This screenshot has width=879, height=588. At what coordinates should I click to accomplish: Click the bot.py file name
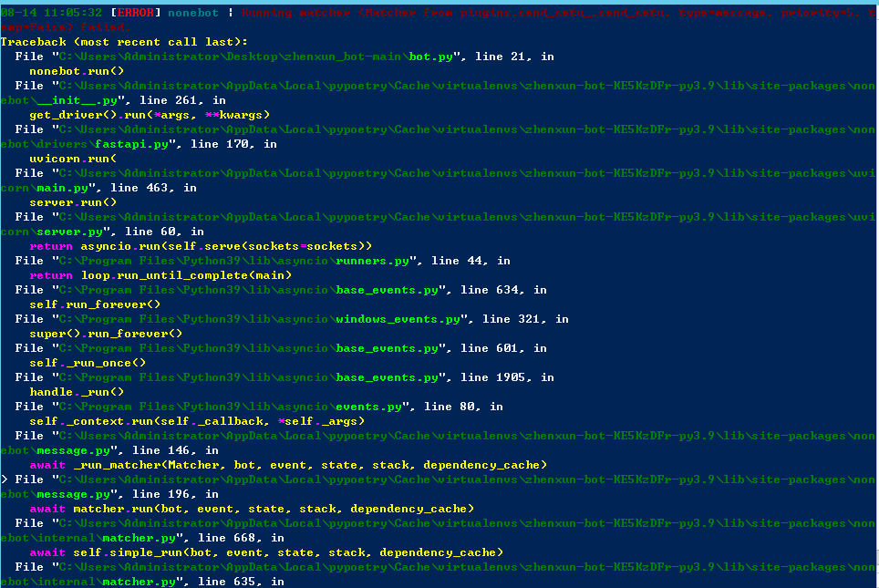[430, 57]
